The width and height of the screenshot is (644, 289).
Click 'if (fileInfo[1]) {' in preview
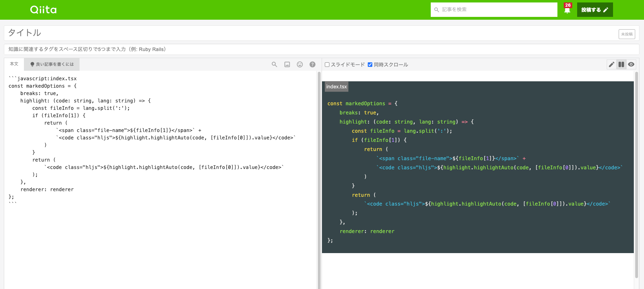coord(379,140)
